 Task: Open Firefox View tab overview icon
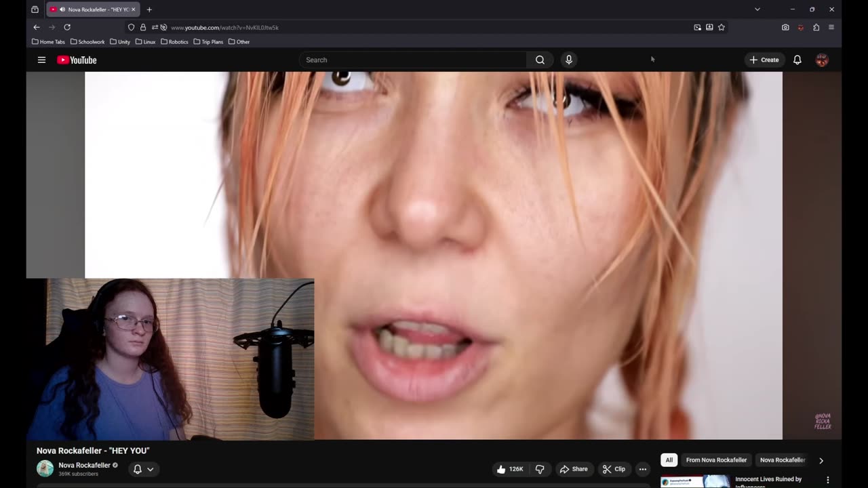pyautogui.click(x=35, y=9)
